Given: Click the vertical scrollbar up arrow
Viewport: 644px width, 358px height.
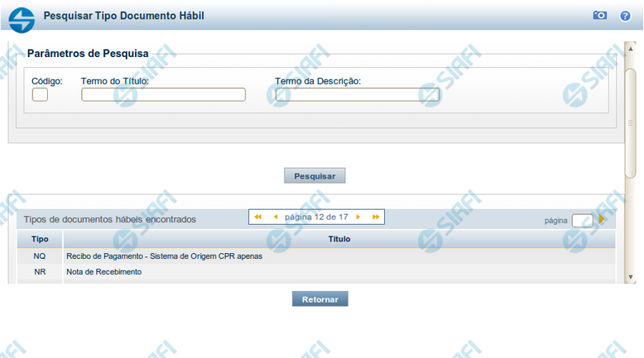Looking at the screenshot, I should [x=630, y=45].
